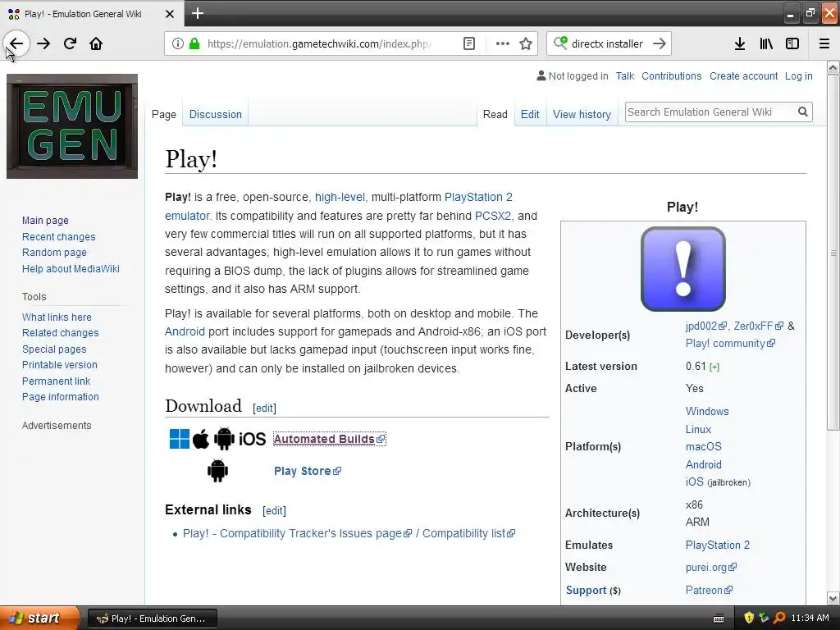The image size is (840, 630).
Task: Select the Read tab
Action: 495,114
